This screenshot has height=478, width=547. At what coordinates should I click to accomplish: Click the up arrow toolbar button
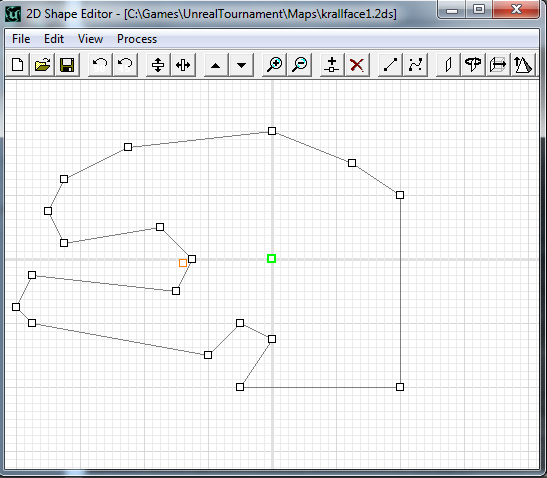pyautogui.click(x=216, y=65)
